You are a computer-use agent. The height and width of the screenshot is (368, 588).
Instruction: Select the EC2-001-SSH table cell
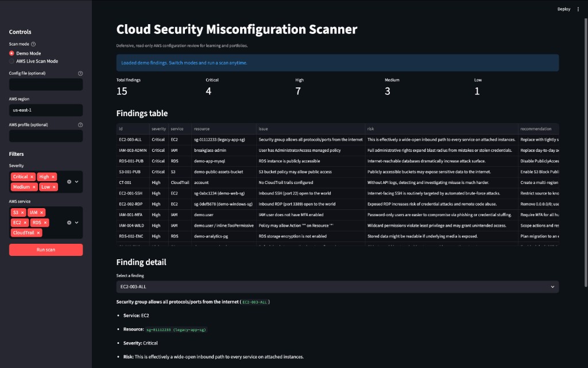[133, 193]
